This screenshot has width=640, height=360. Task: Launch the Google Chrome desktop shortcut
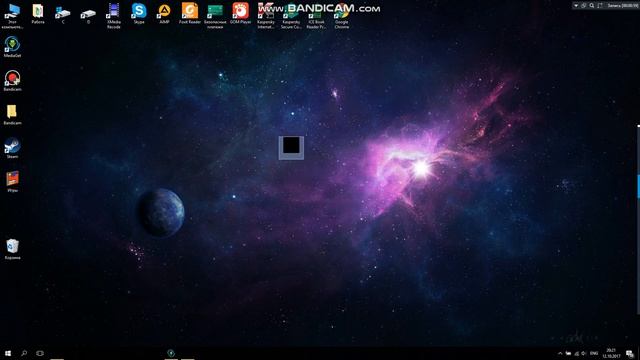pos(342,16)
